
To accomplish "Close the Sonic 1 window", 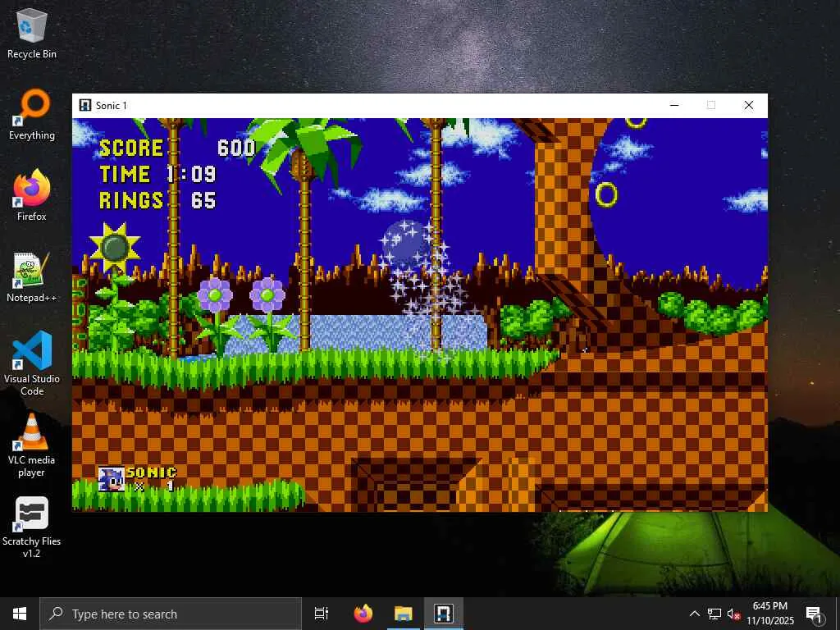I will [x=749, y=105].
